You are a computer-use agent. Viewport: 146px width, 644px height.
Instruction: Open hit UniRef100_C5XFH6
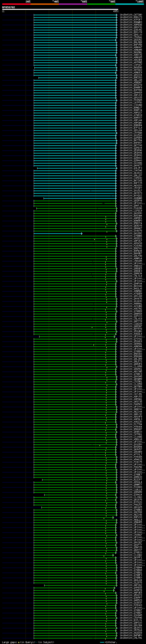[x=131, y=618]
